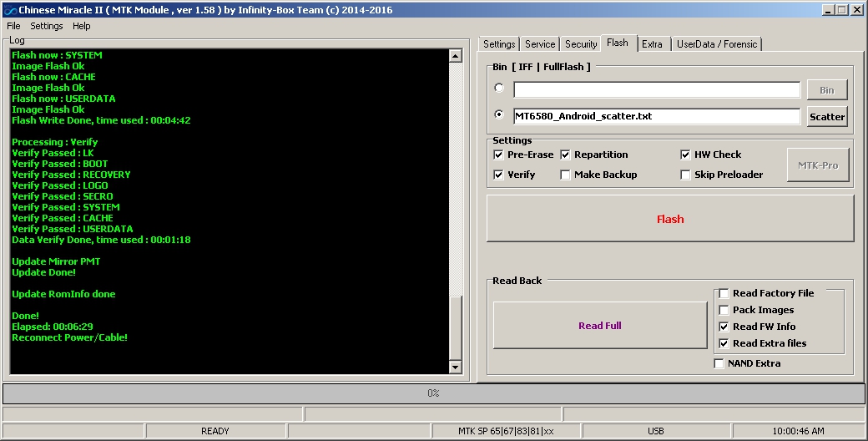Image resolution: width=868 pixels, height=441 pixels.
Task: Close the Chinese Miracle II window
Action: point(857,10)
